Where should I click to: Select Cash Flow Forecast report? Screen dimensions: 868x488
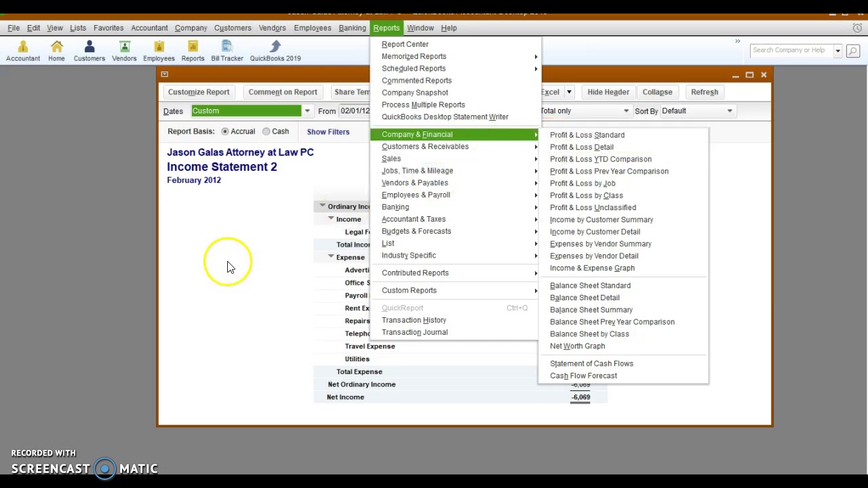click(x=583, y=375)
